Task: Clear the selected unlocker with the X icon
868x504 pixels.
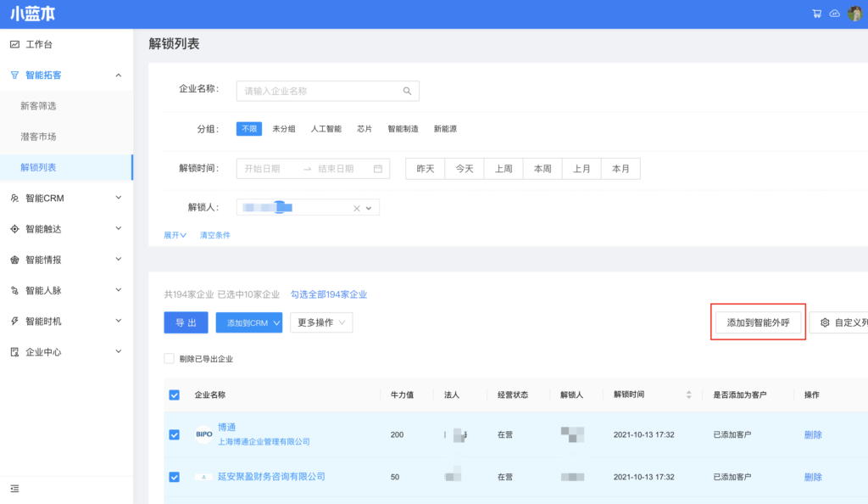Action: click(357, 208)
